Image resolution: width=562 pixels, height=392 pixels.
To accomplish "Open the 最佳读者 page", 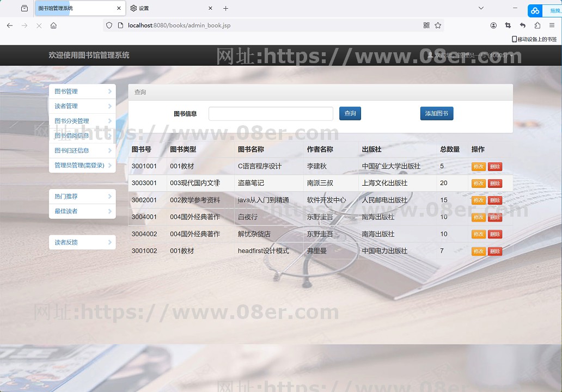I will [82, 211].
